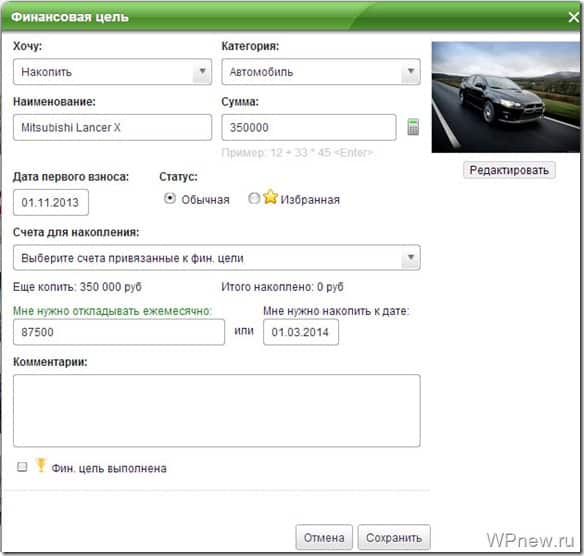The width and height of the screenshot is (584, 556).
Task: Focus the Наименование field with Mitsubishi Lancer X
Action: [112, 127]
